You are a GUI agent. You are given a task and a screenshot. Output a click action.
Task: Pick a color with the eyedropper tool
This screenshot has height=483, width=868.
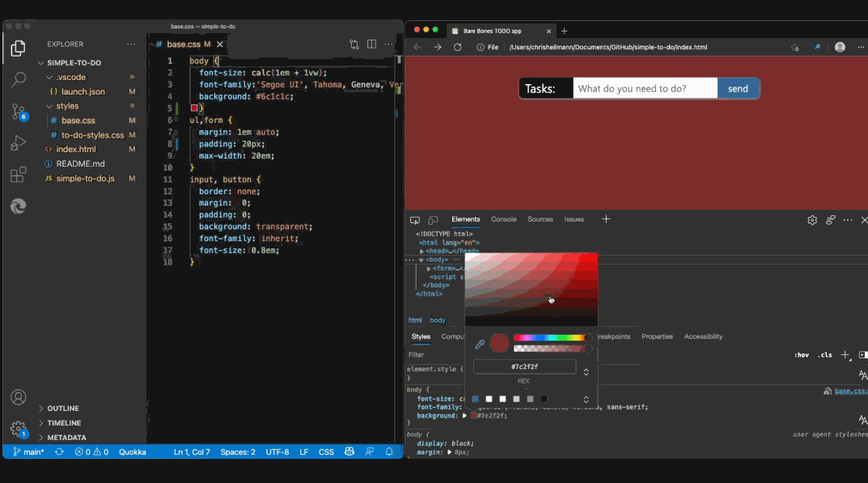pyautogui.click(x=480, y=343)
